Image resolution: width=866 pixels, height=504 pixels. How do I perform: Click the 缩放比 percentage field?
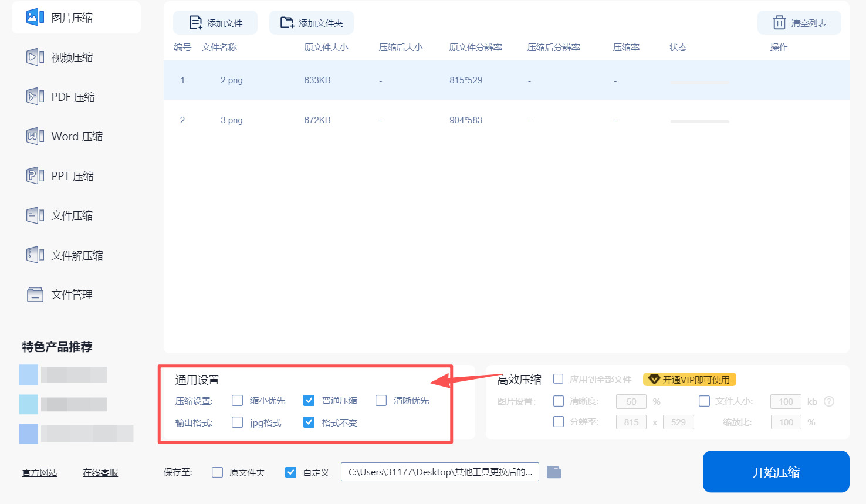coord(786,422)
